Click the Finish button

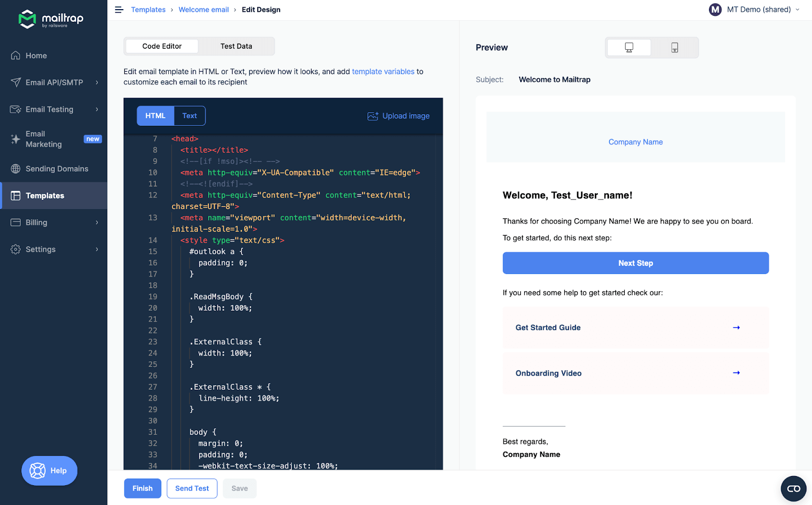(x=142, y=488)
